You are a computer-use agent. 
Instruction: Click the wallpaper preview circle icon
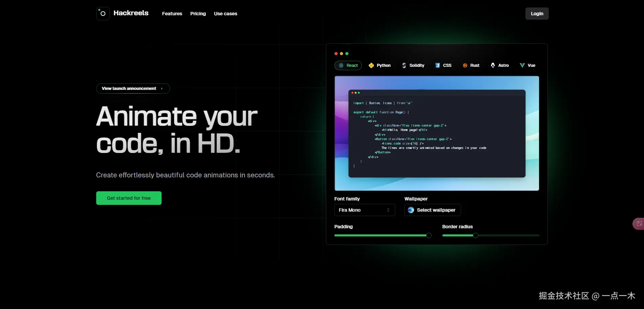click(x=411, y=210)
